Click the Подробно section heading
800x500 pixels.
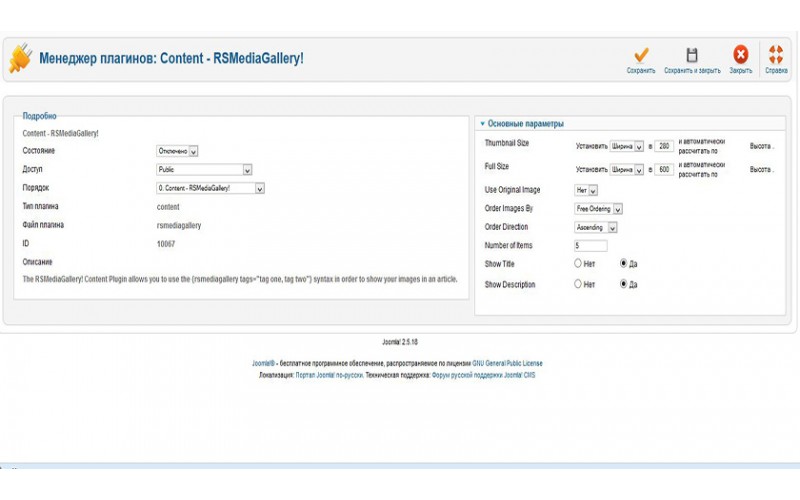tap(39, 116)
